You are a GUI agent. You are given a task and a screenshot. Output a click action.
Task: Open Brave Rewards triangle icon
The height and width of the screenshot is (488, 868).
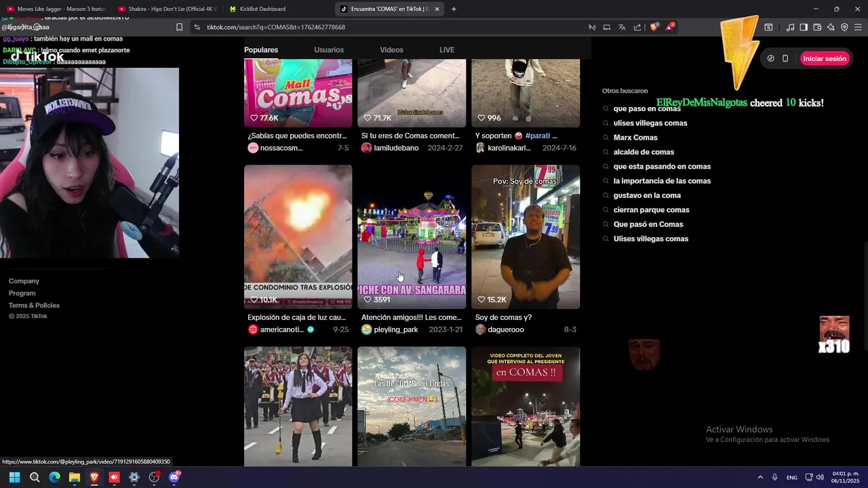(670, 27)
